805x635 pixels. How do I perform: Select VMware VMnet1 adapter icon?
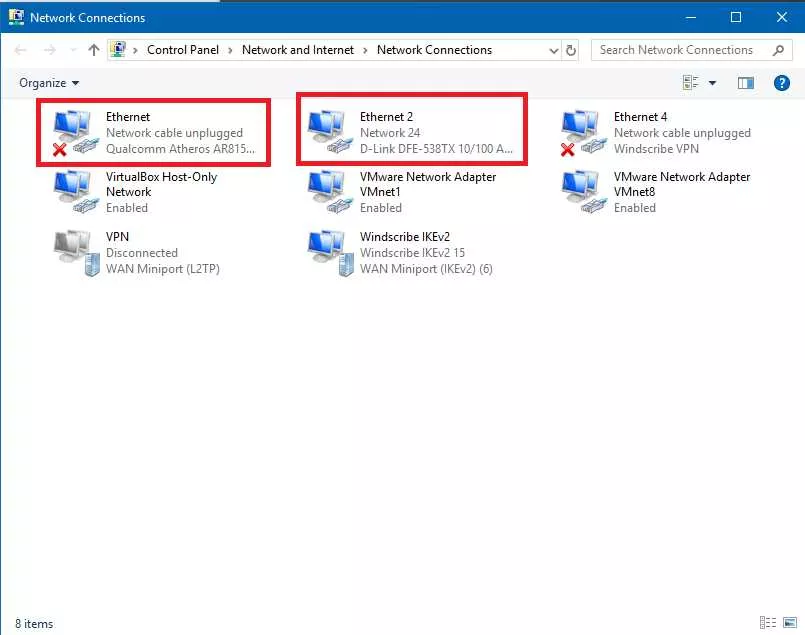pyautogui.click(x=330, y=192)
